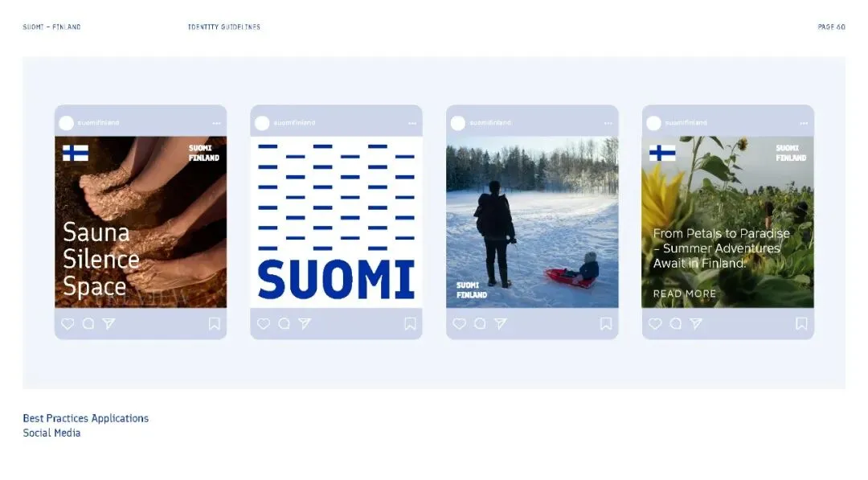Open the SUOMI dashed pattern image
The width and height of the screenshot is (868, 480).
coord(337,222)
